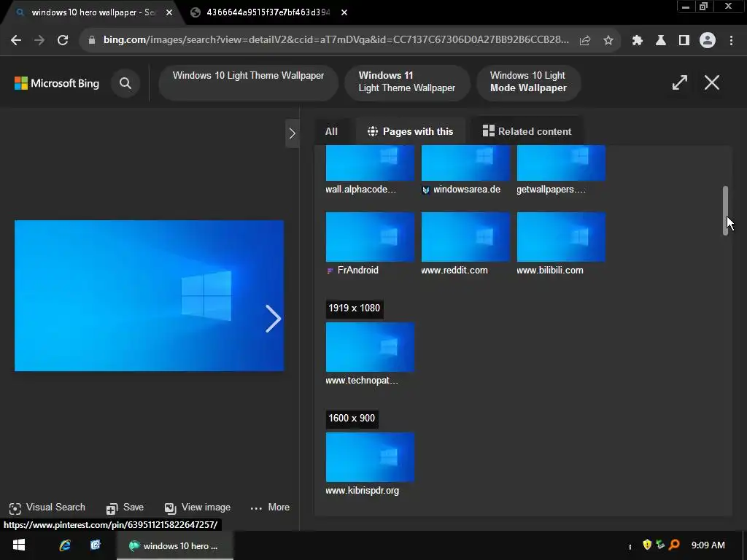Screen dimensions: 747x560
Task: Switch to the 4366644a9515 browser tab
Action: click(268, 12)
